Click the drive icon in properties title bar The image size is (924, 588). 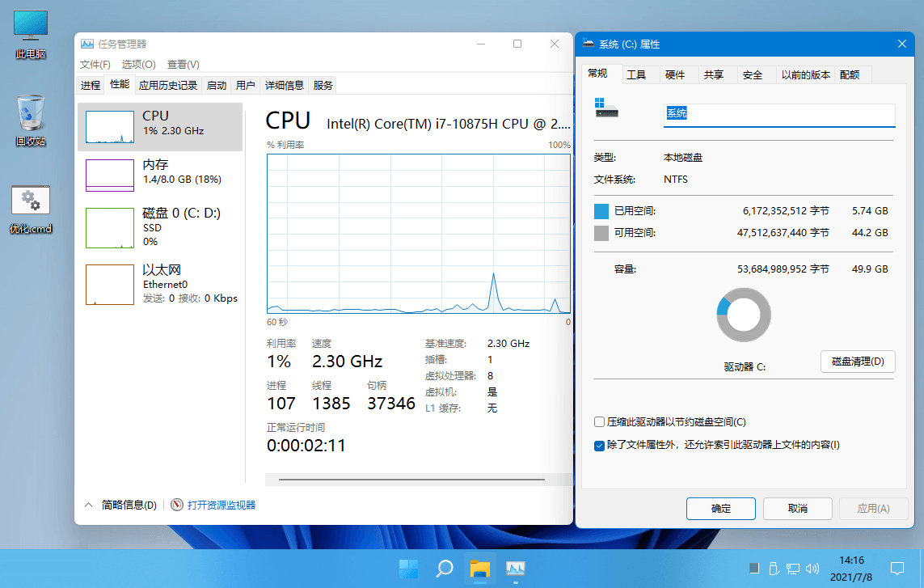[x=588, y=44]
